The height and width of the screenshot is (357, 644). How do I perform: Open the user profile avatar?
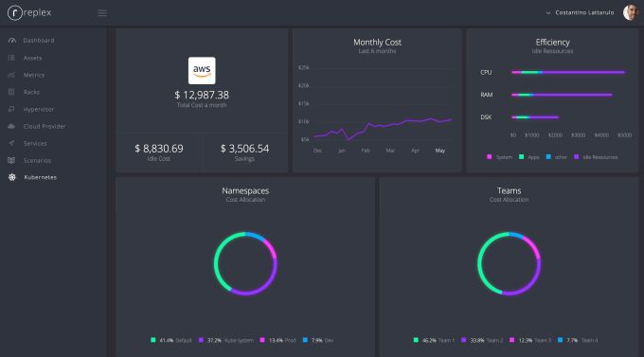[x=630, y=12]
